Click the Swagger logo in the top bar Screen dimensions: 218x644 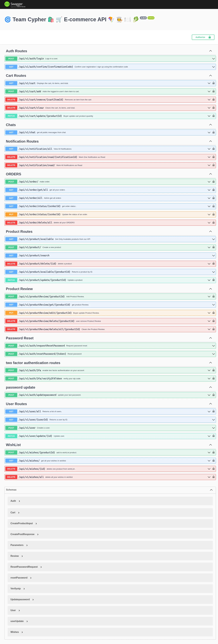tap(15, 4)
